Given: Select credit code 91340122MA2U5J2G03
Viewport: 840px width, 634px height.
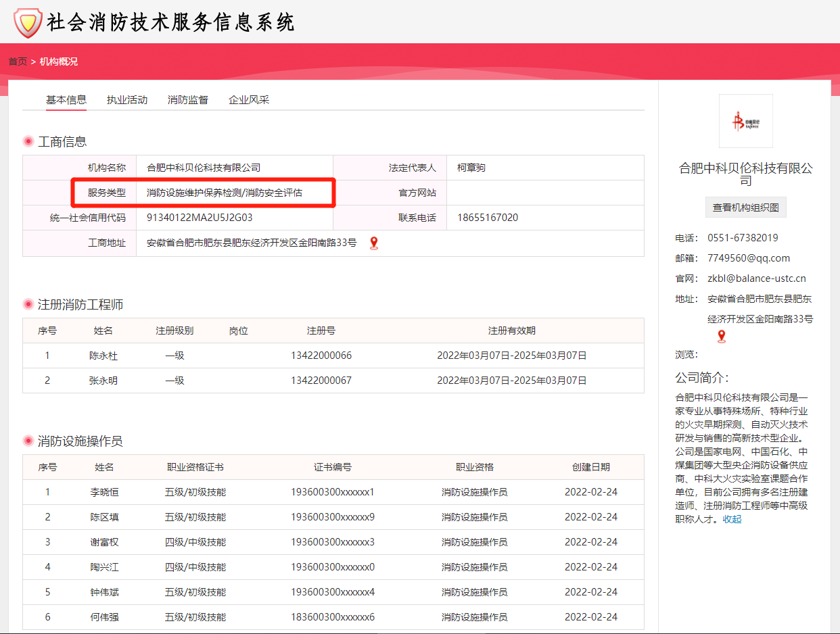Looking at the screenshot, I should (x=200, y=218).
